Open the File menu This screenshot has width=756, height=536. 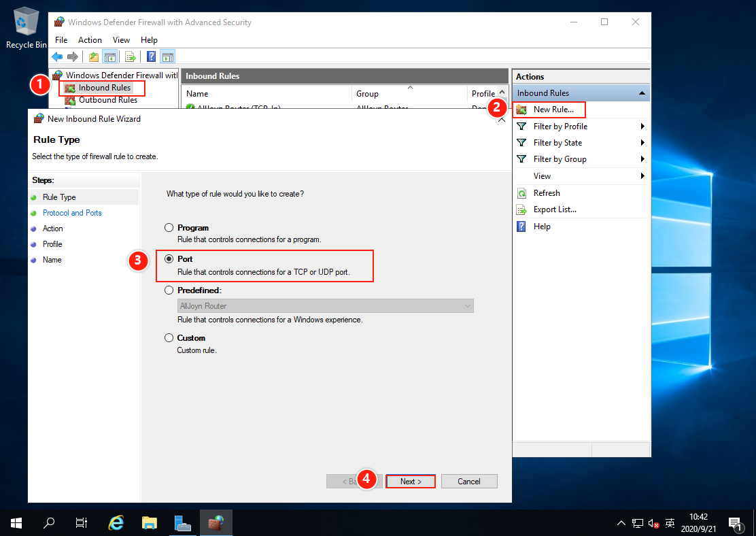coord(61,40)
